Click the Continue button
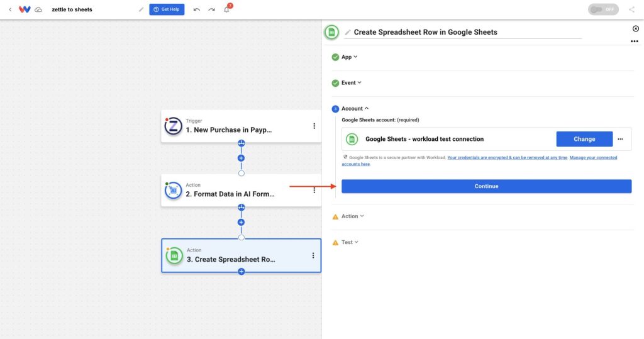 pos(486,186)
